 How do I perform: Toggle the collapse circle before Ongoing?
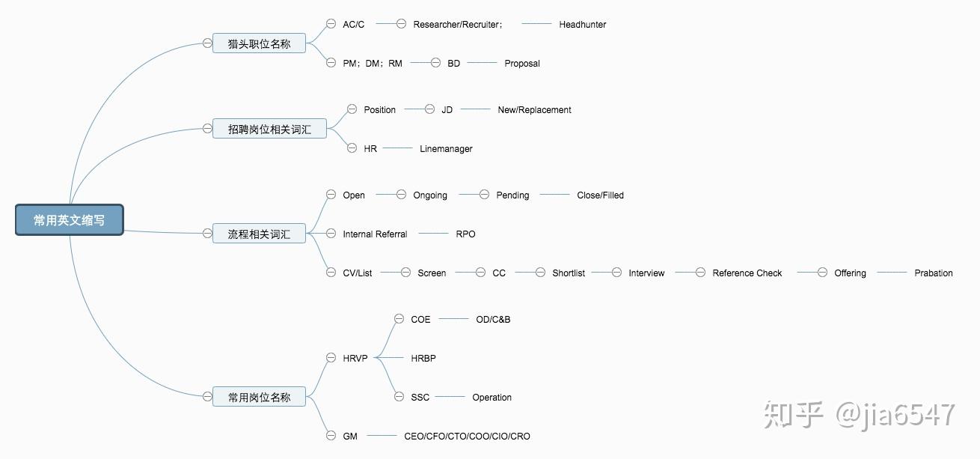pos(401,195)
